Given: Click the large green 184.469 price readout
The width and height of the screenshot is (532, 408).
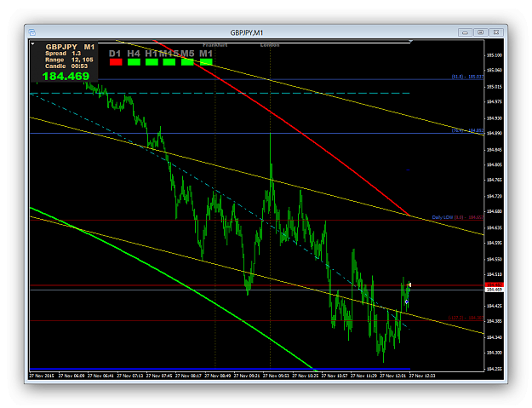Looking at the screenshot, I should coord(66,76).
